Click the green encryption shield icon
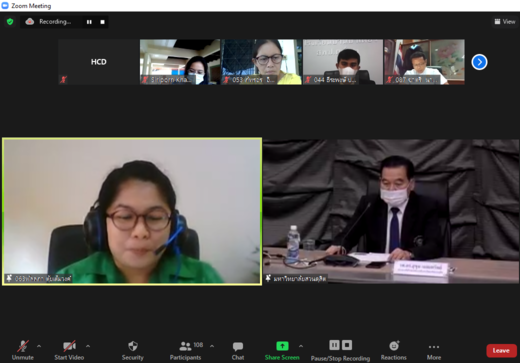 (x=10, y=22)
